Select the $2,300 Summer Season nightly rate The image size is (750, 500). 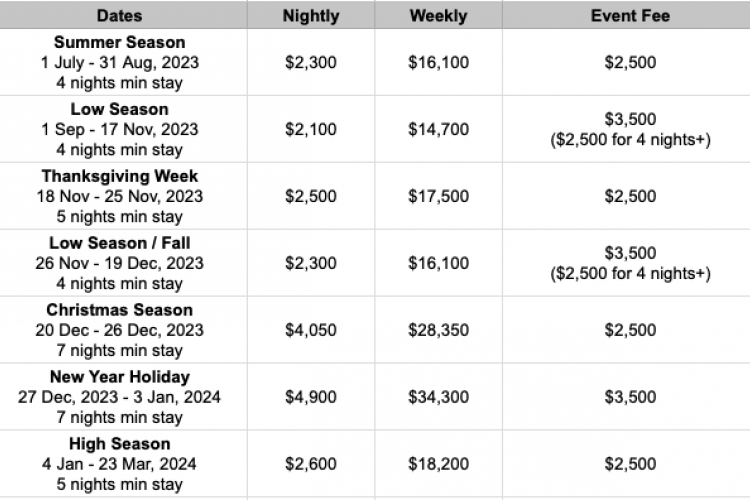tap(311, 63)
